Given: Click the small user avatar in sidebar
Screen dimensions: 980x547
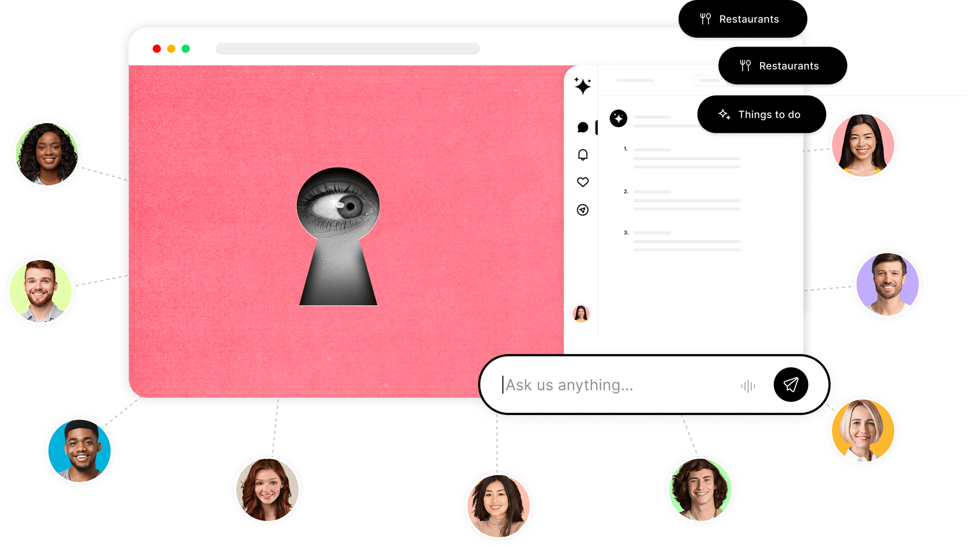Looking at the screenshot, I should (x=581, y=313).
